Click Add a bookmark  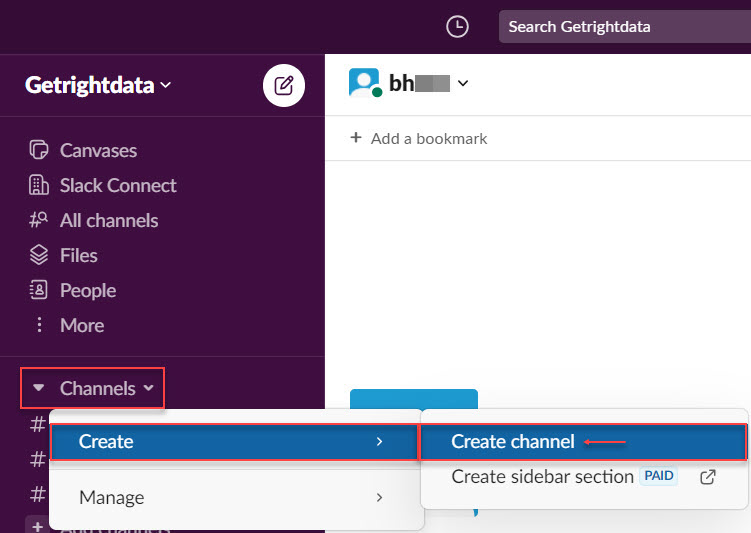coord(429,139)
